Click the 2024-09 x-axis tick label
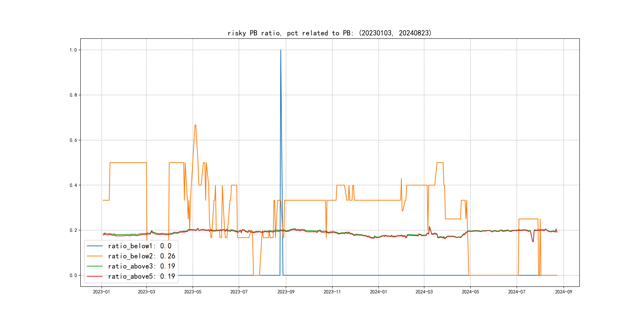 [563, 292]
